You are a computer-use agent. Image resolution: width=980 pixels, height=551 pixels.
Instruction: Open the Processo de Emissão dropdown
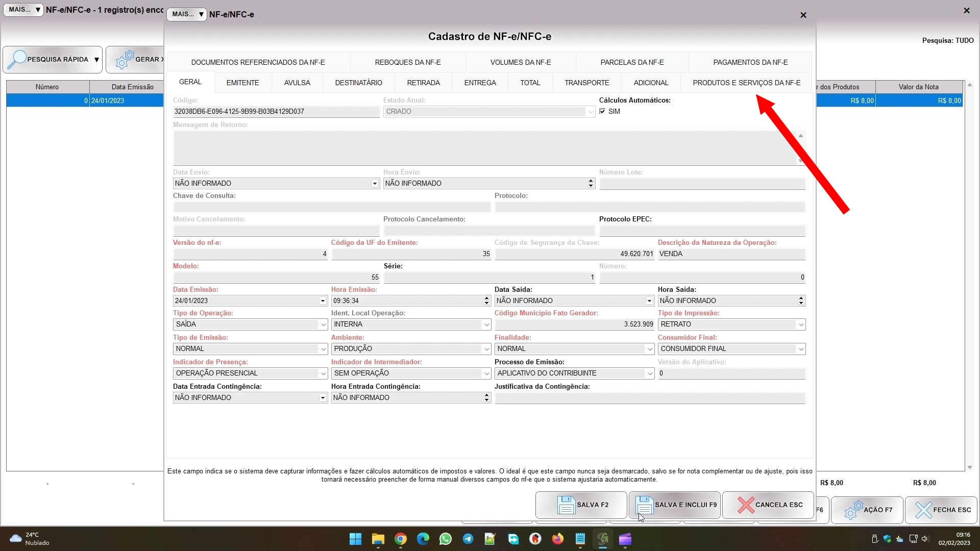click(650, 373)
